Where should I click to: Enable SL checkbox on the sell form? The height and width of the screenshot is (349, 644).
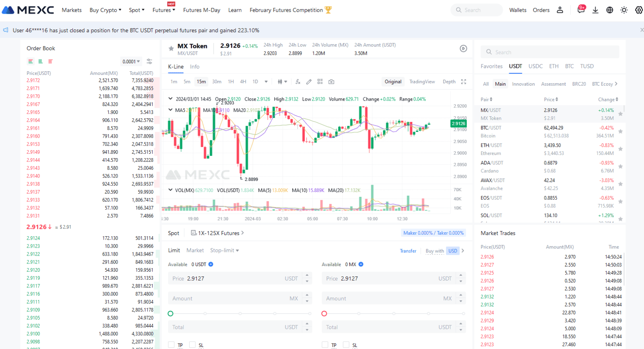click(346, 345)
